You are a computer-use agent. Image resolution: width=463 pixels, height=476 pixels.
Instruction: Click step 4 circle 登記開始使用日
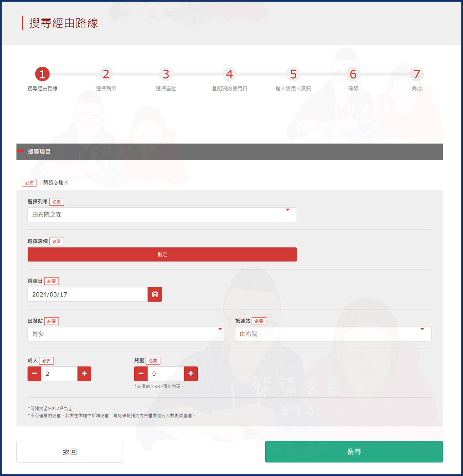pos(230,74)
